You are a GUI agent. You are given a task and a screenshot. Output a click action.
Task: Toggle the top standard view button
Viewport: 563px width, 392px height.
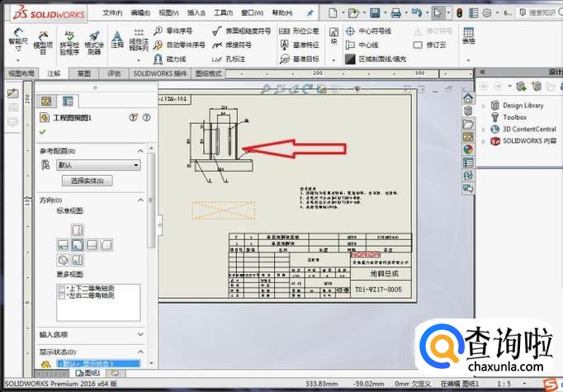tap(77, 229)
